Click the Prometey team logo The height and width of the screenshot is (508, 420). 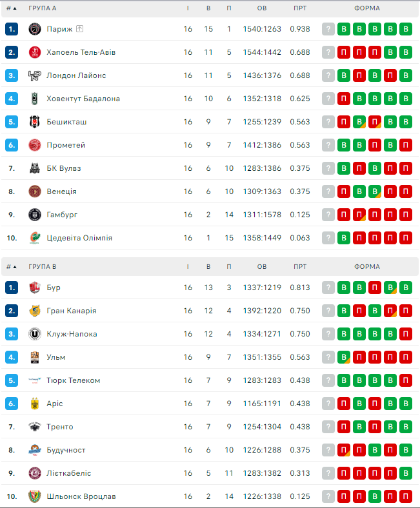click(x=35, y=145)
